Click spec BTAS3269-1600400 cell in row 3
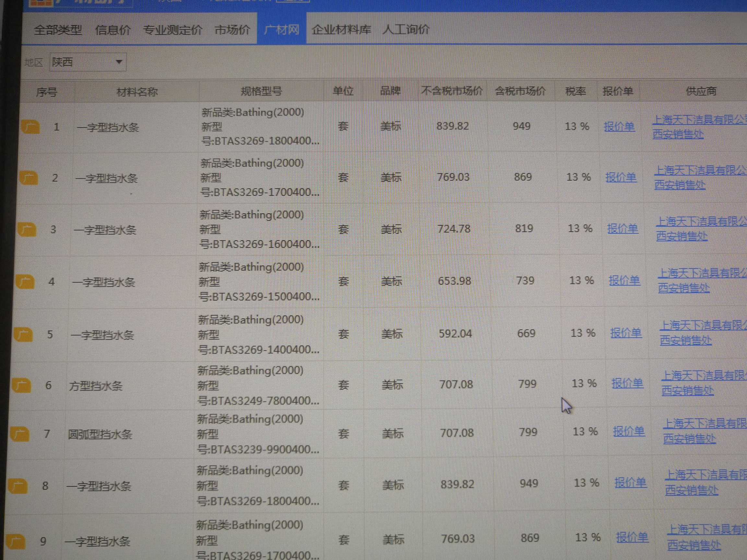747x560 pixels. (260, 229)
